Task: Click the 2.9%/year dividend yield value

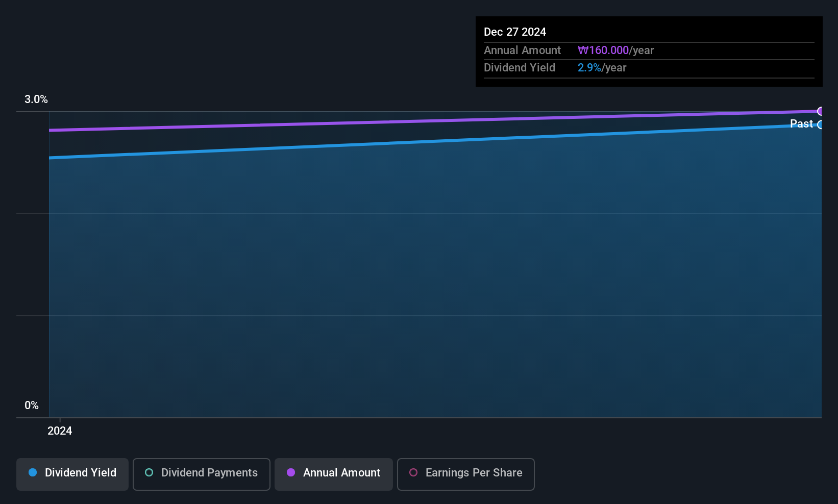Action: click(602, 68)
